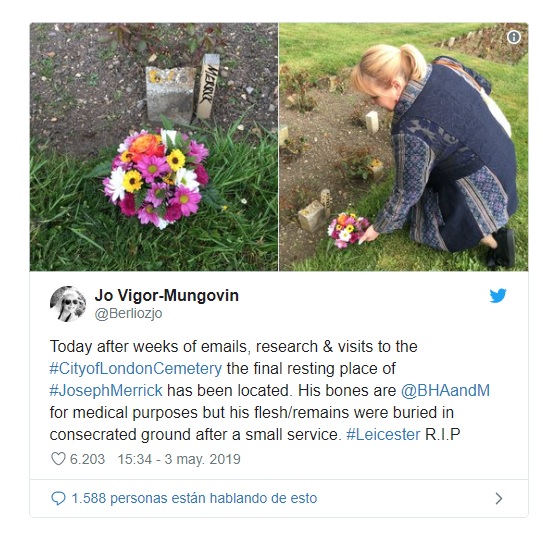The image size is (543, 534).
Task: Click the 6.203 likes count
Action: tap(87, 459)
